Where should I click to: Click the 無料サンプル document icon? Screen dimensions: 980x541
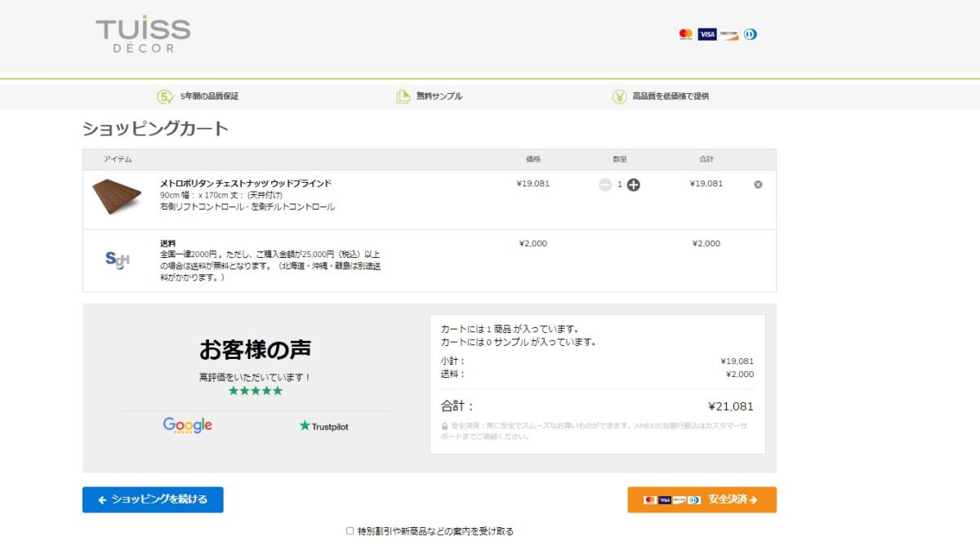coord(402,95)
